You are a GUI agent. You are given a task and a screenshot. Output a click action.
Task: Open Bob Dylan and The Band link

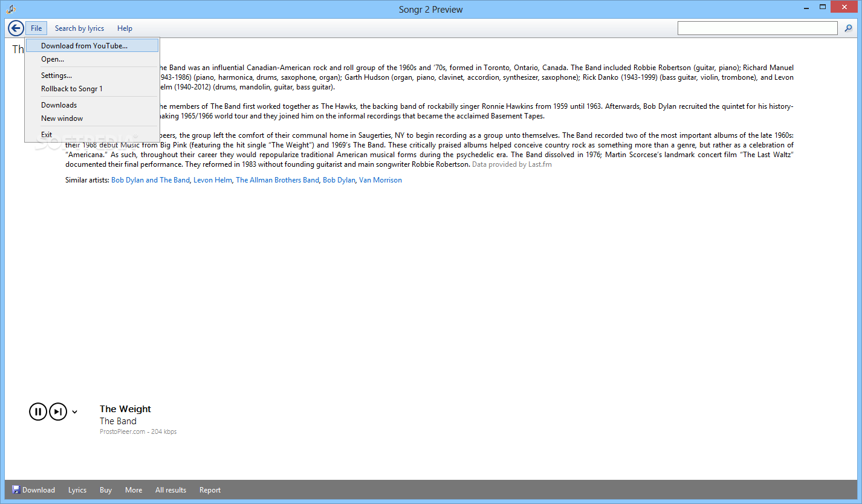[151, 180]
